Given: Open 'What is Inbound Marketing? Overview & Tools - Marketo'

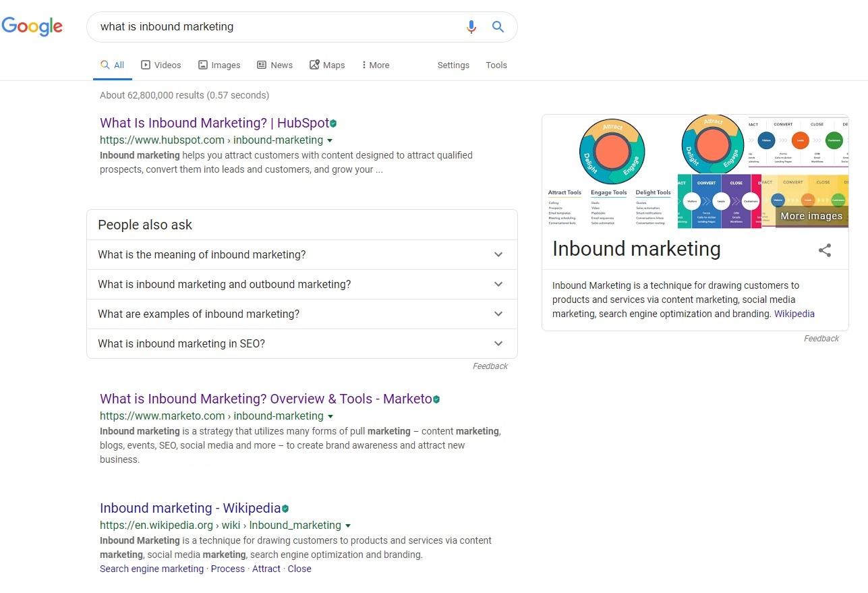Looking at the screenshot, I should pyautogui.click(x=266, y=399).
